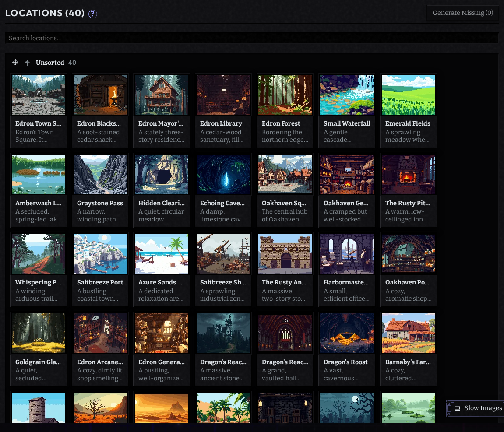This screenshot has width=504, height=432.
Task: Select The Rusty Pit inn thumbnail
Action: [x=409, y=174]
